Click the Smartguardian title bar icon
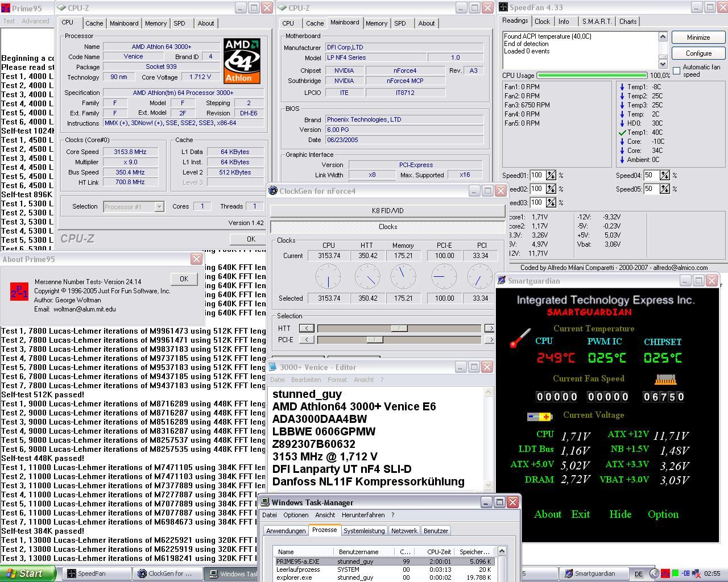Viewport: 728px width, 582px height. tap(502, 281)
